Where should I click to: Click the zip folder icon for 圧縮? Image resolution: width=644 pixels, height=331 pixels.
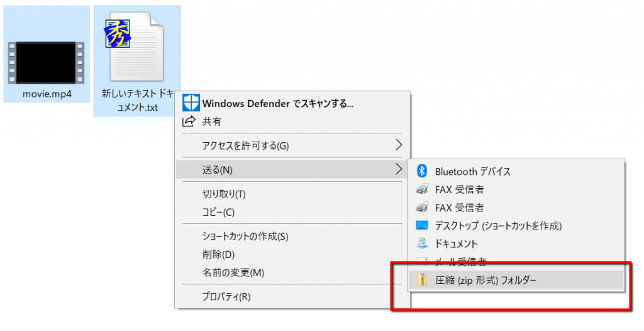point(422,280)
